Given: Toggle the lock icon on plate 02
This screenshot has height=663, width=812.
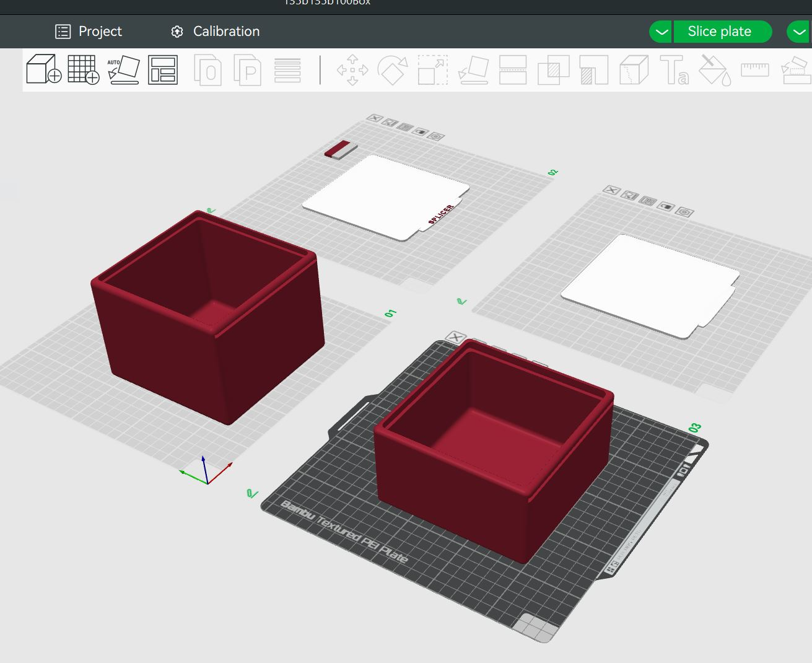Looking at the screenshot, I should coord(421,132).
